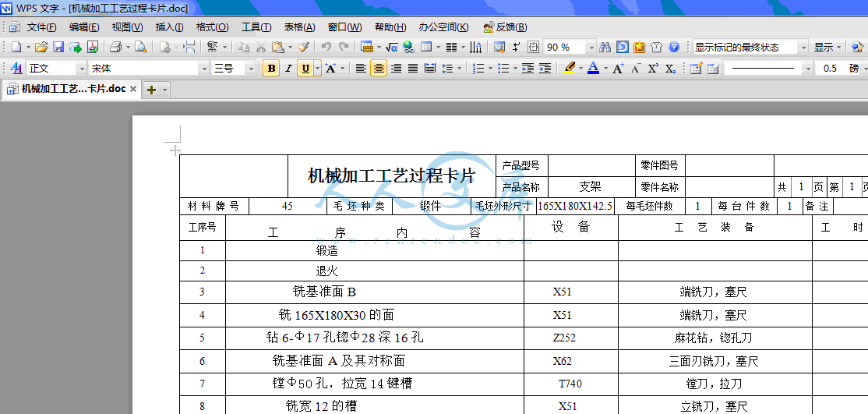Click the star favorites icon

tap(640, 47)
